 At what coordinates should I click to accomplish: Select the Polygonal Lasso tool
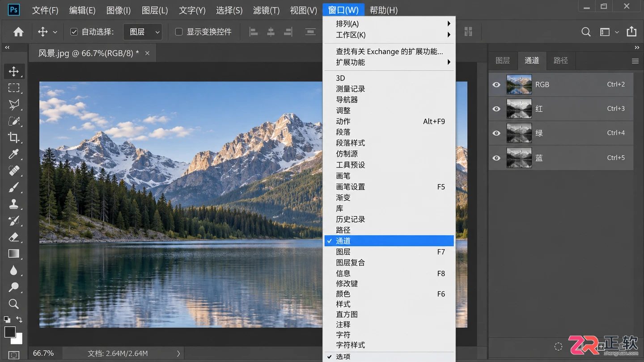coord(14,105)
